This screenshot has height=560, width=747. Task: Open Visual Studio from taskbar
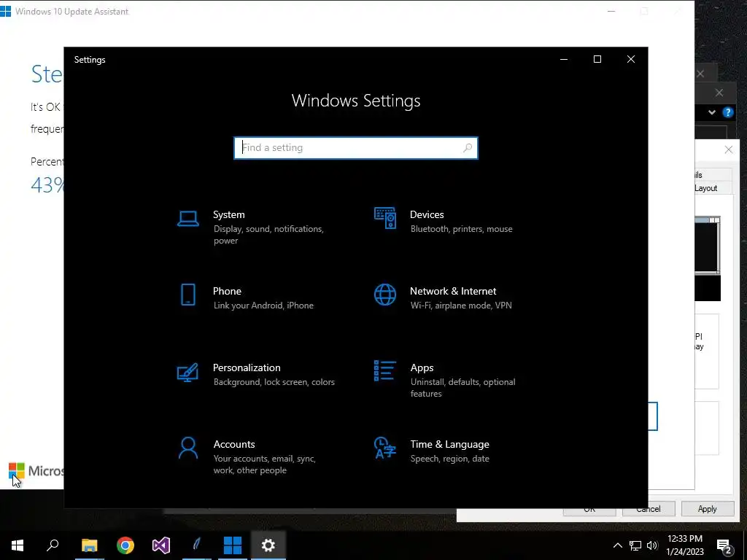(161, 545)
